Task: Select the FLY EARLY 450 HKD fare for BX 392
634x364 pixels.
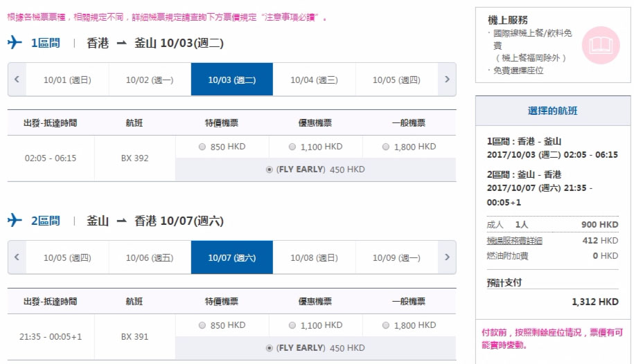Action: 270,170
